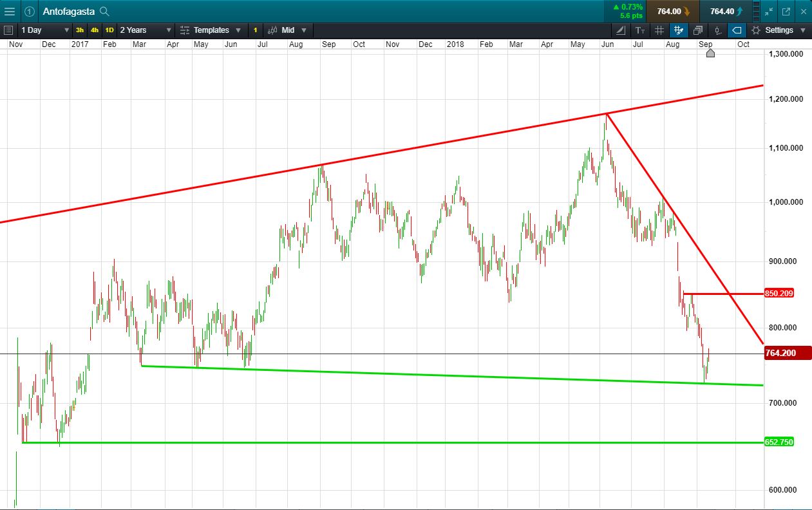
Task: Expand the Settings dropdown arrow
Action: (802, 30)
